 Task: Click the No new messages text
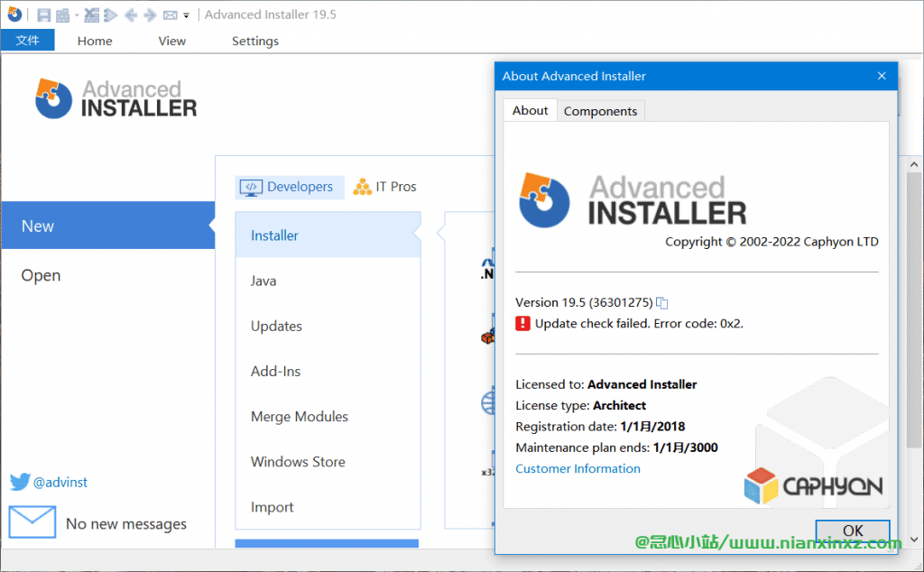(126, 523)
